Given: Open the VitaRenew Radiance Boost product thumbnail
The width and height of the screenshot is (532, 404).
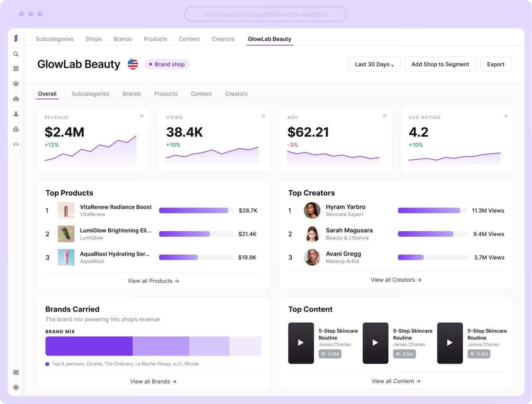Looking at the screenshot, I should pyautogui.click(x=66, y=210).
